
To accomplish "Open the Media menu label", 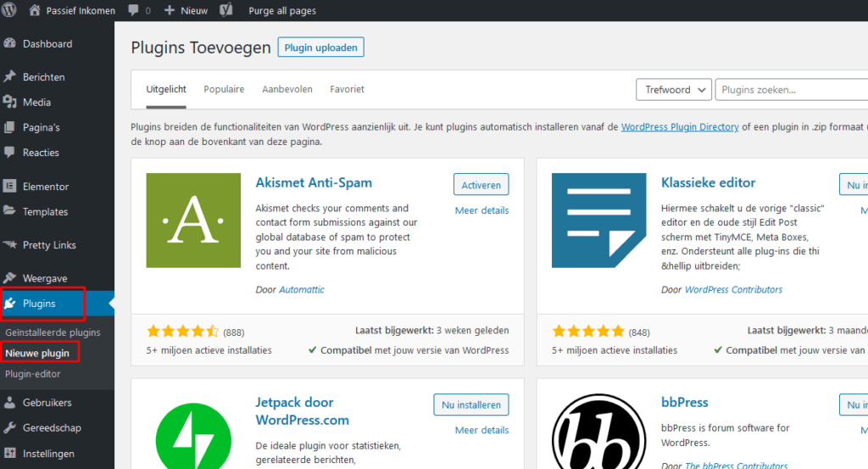I will pyautogui.click(x=36, y=102).
